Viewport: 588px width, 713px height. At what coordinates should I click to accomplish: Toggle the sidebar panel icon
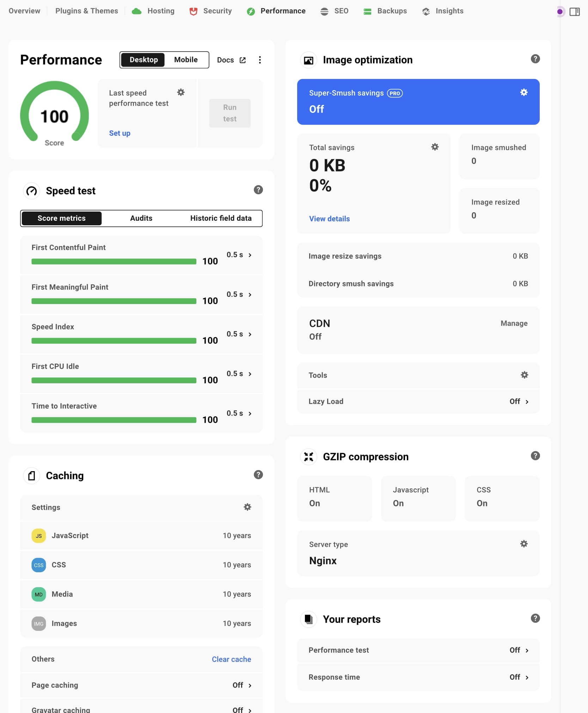point(575,12)
